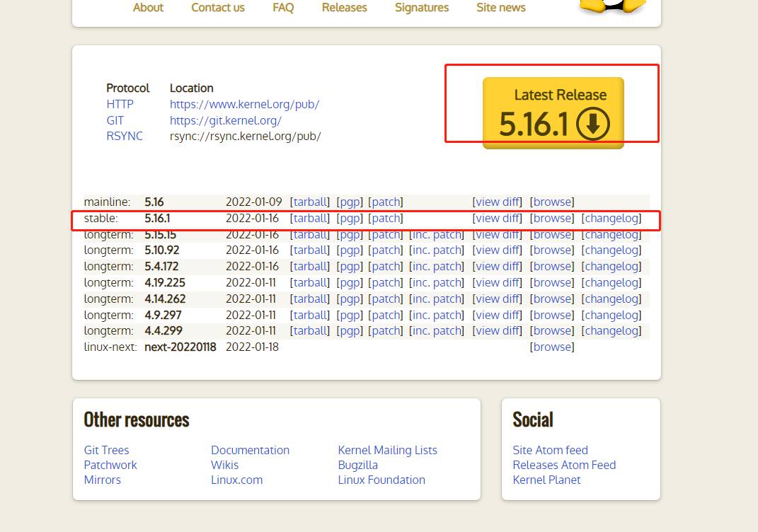This screenshot has height=532, width=758.
Task: Open Bugzilla link
Action: point(357,465)
